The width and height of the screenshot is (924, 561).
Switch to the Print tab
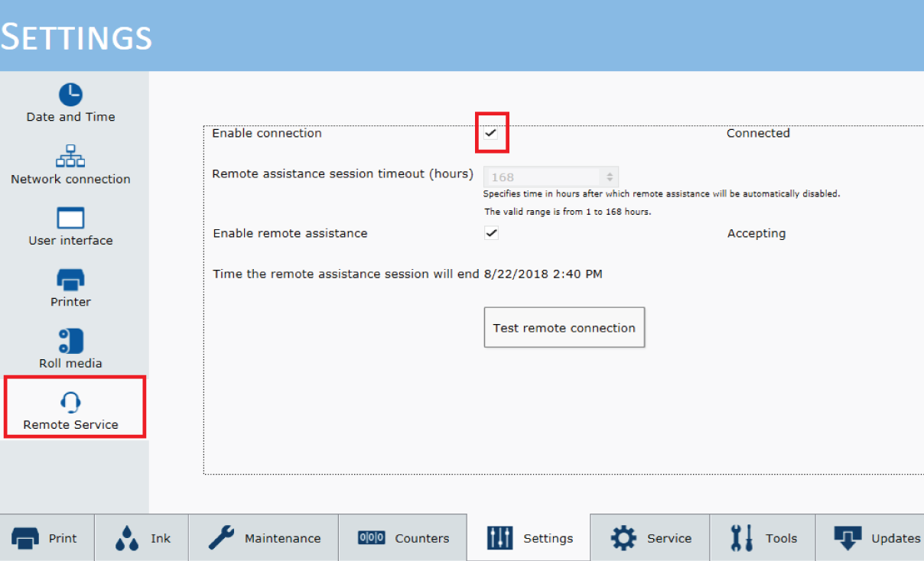(47, 538)
